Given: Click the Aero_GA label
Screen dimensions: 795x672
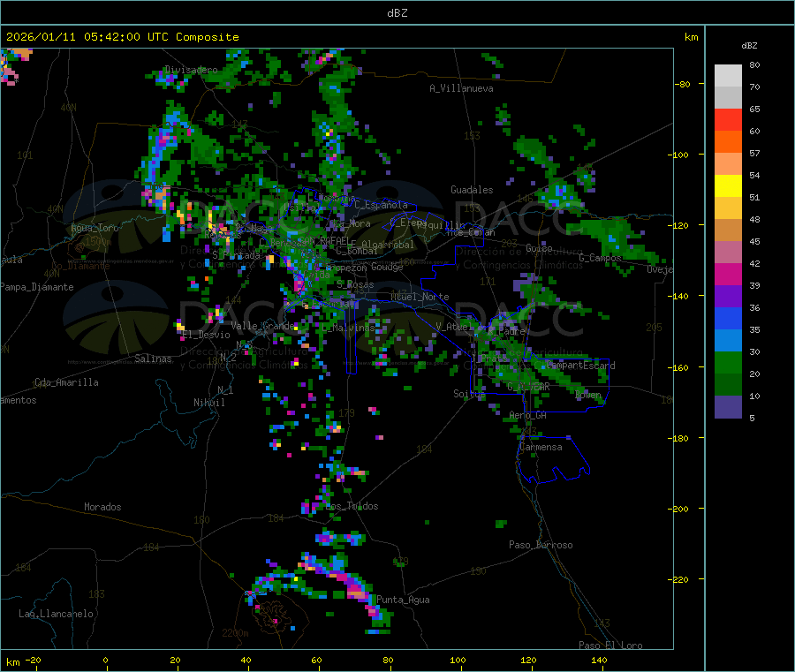Looking at the screenshot, I should (x=528, y=415).
